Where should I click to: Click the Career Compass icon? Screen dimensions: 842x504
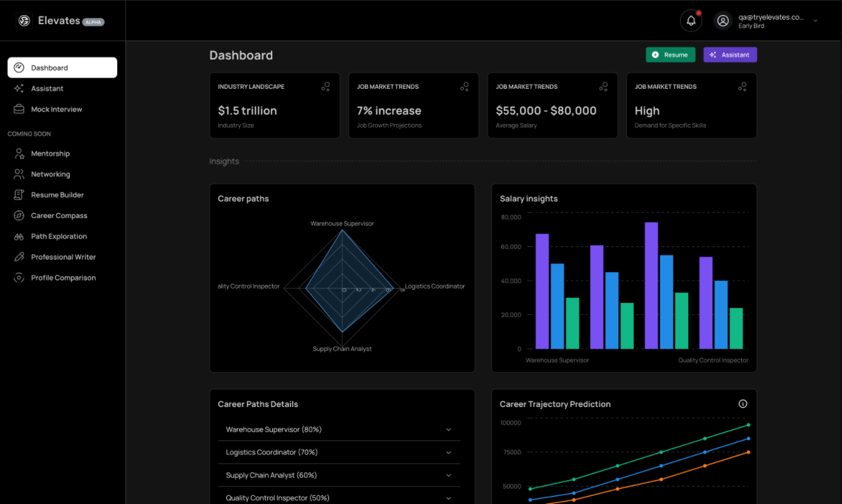click(x=19, y=215)
